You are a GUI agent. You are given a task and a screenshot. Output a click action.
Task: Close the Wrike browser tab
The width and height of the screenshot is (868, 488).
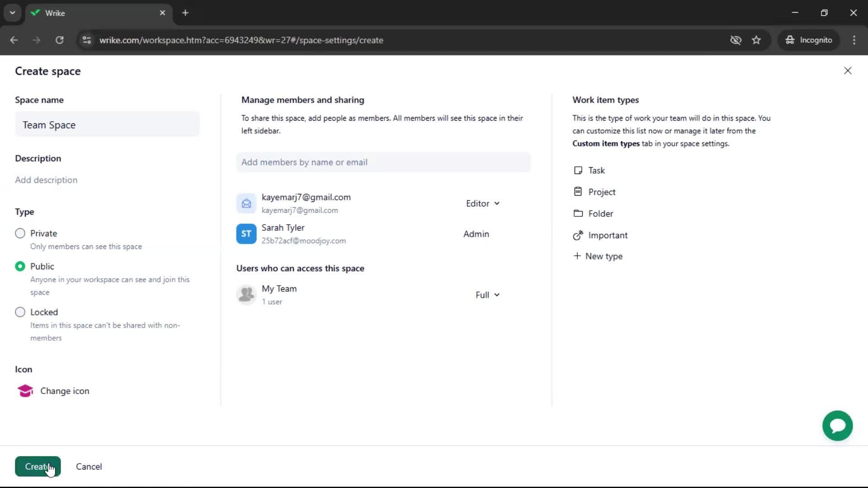coord(162,13)
